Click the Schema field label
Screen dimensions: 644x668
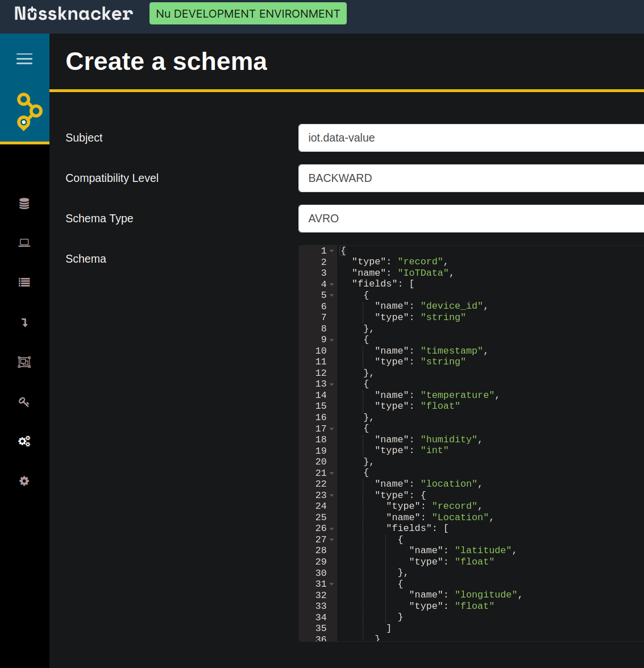click(86, 259)
